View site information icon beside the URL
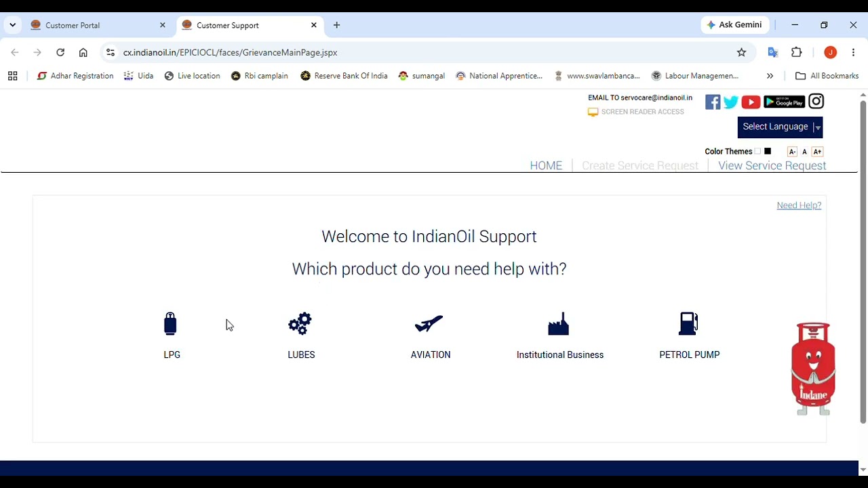 coord(111,52)
